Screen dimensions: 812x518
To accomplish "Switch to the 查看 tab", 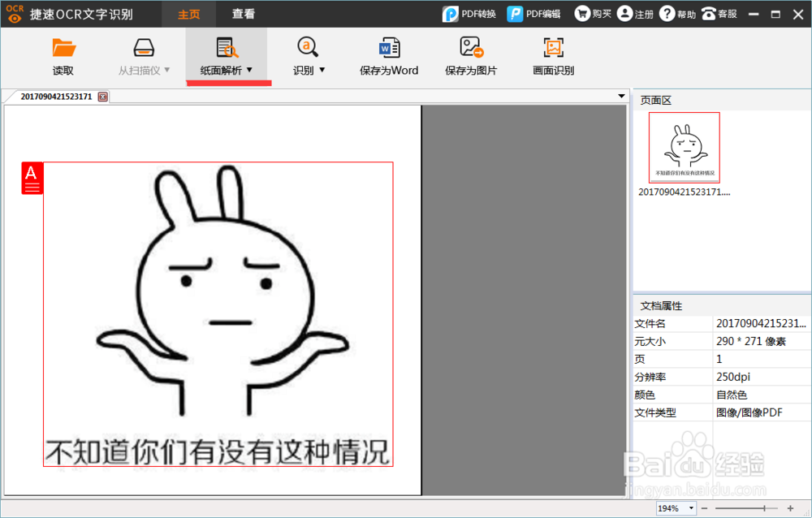I will click(243, 14).
